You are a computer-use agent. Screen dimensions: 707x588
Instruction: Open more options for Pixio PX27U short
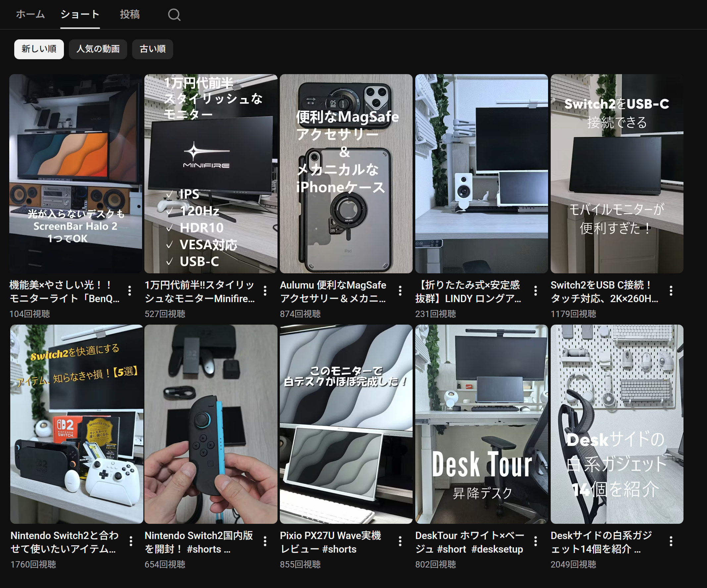point(400,541)
